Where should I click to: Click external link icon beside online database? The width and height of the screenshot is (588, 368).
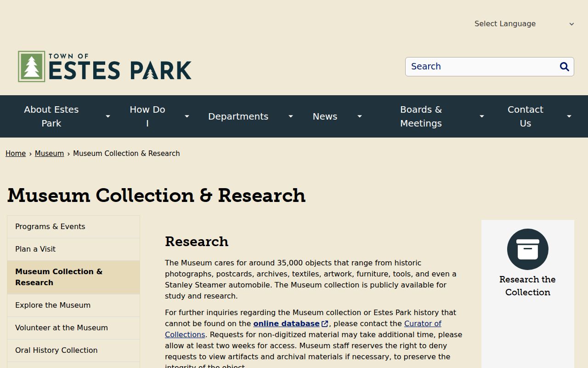(x=325, y=324)
